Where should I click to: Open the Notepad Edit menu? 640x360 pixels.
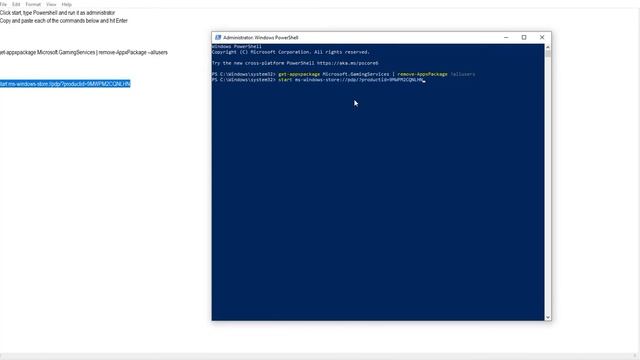16,4
